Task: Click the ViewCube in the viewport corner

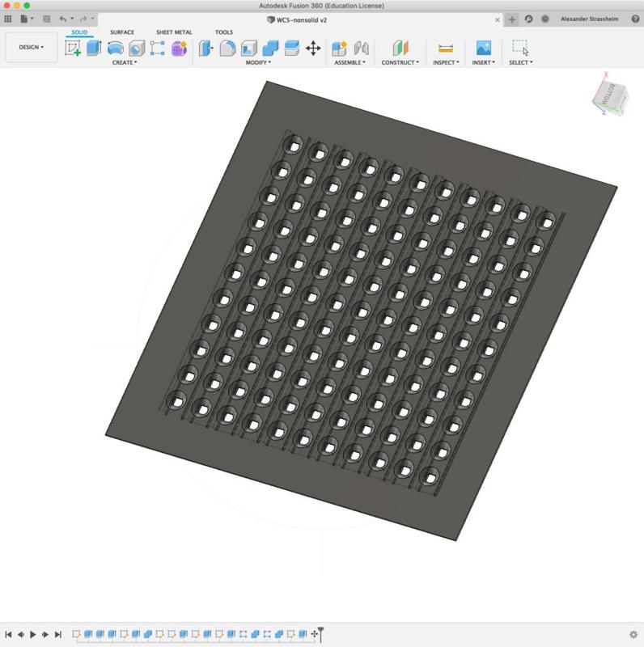Action: point(612,95)
